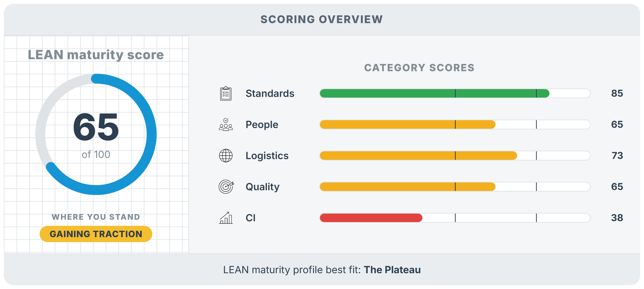Click the Standards clipboard checklist icon

click(x=226, y=93)
